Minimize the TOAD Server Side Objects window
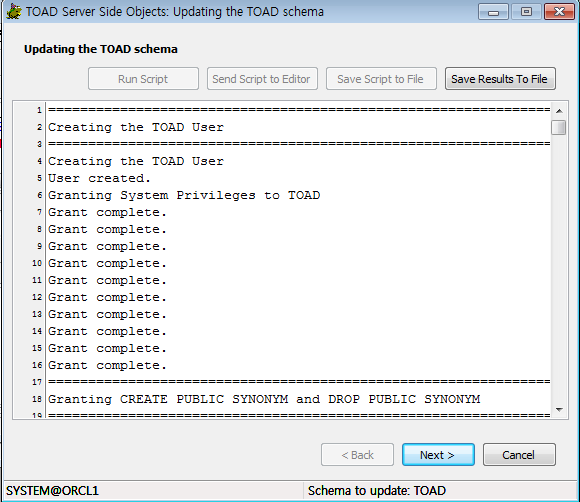The image size is (580, 502). click(x=493, y=12)
